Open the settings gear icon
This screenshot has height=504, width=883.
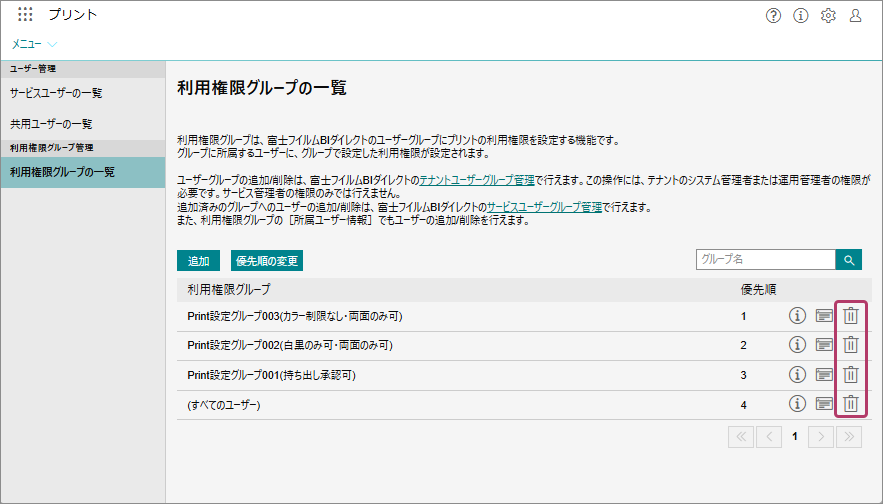point(828,16)
